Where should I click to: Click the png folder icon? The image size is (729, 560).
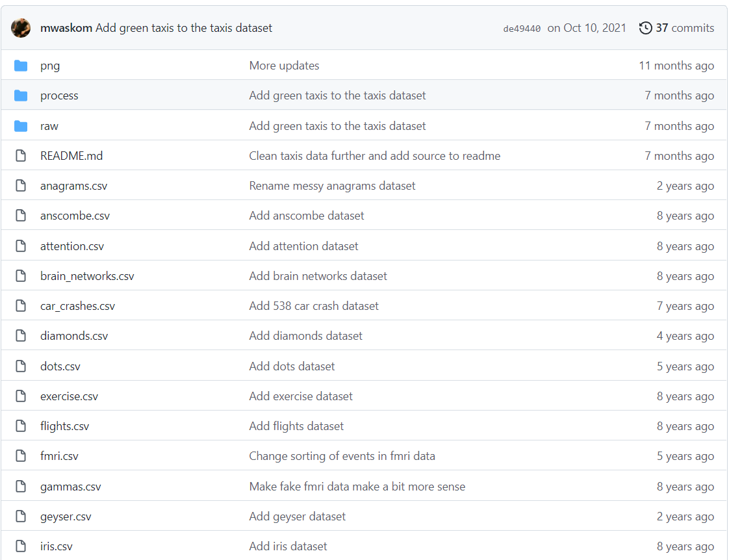[x=21, y=66]
